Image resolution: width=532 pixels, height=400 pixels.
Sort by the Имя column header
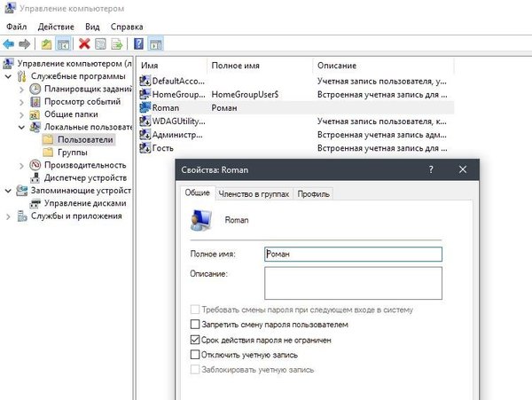(x=171, y=66)
